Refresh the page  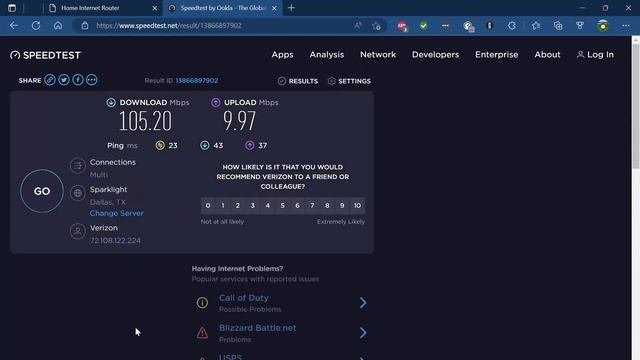36,26
